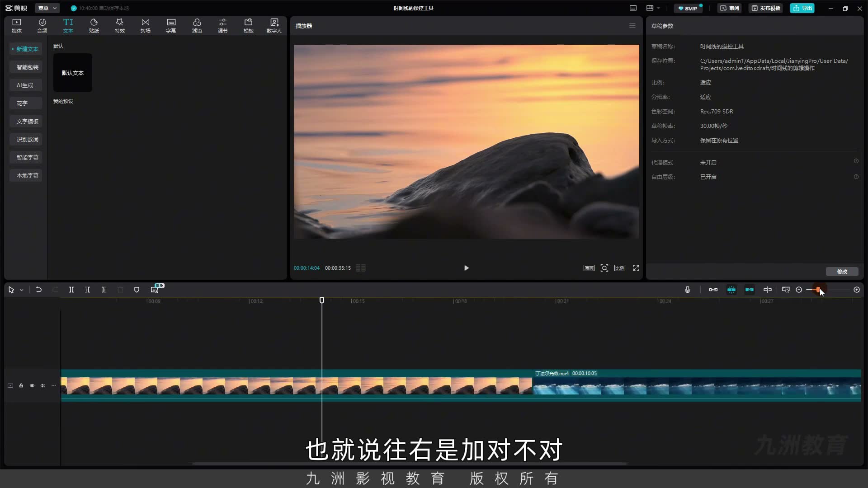The image size is (868, 488).
Task: Select 文字模板 in the sidebar
Action: [x=26, y=121]
